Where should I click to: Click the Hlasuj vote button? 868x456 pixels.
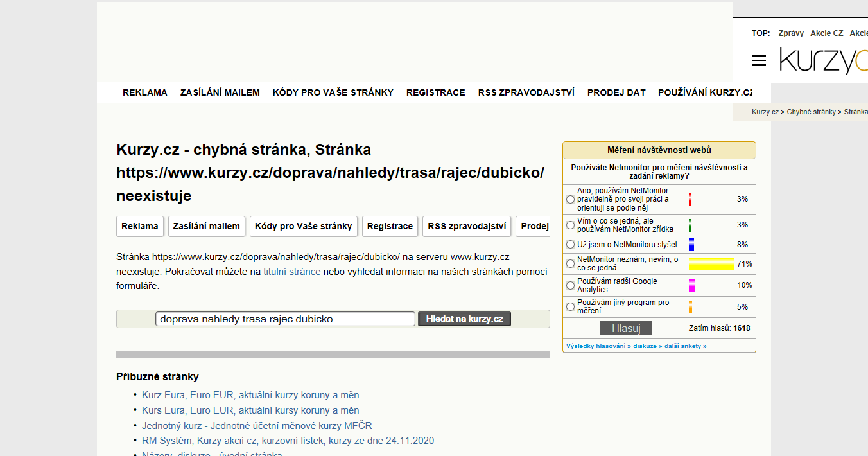click(x=626, y=328)
